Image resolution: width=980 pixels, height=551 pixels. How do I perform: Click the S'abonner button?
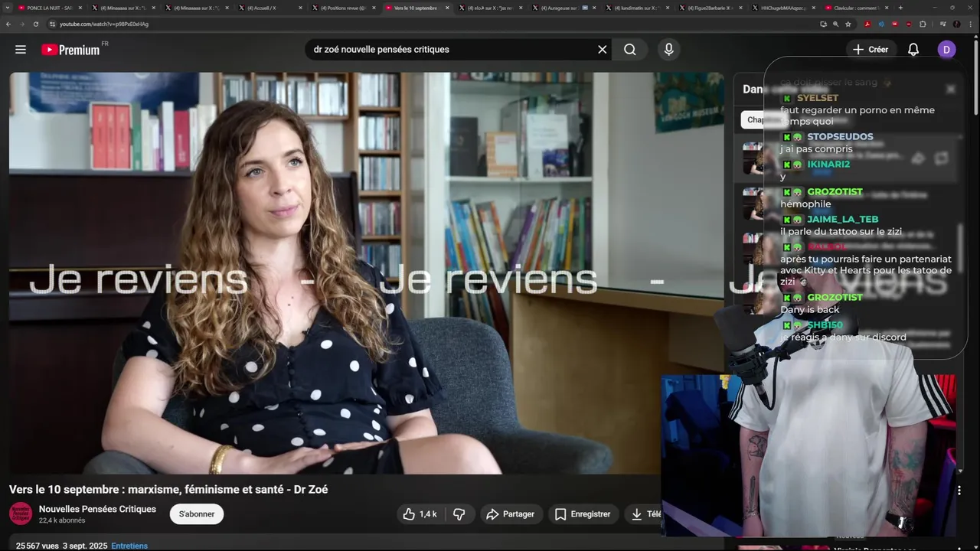click(197, 514)
